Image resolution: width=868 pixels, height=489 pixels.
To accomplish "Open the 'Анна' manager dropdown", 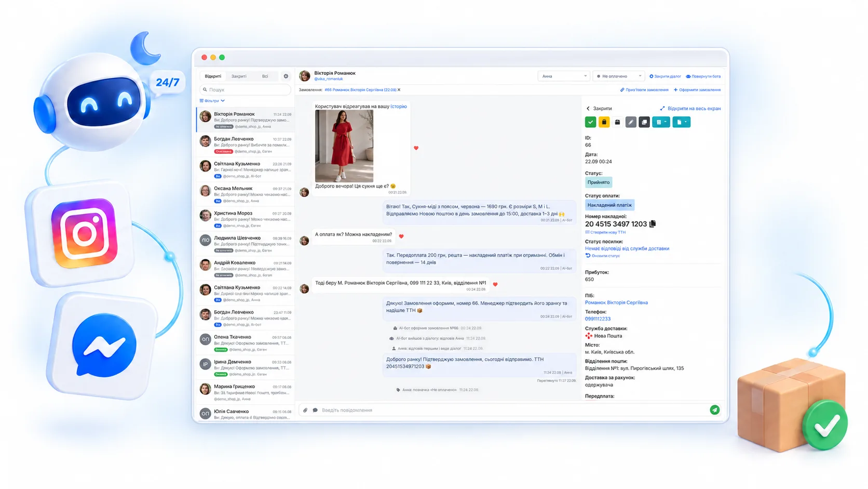I will 563,76.
